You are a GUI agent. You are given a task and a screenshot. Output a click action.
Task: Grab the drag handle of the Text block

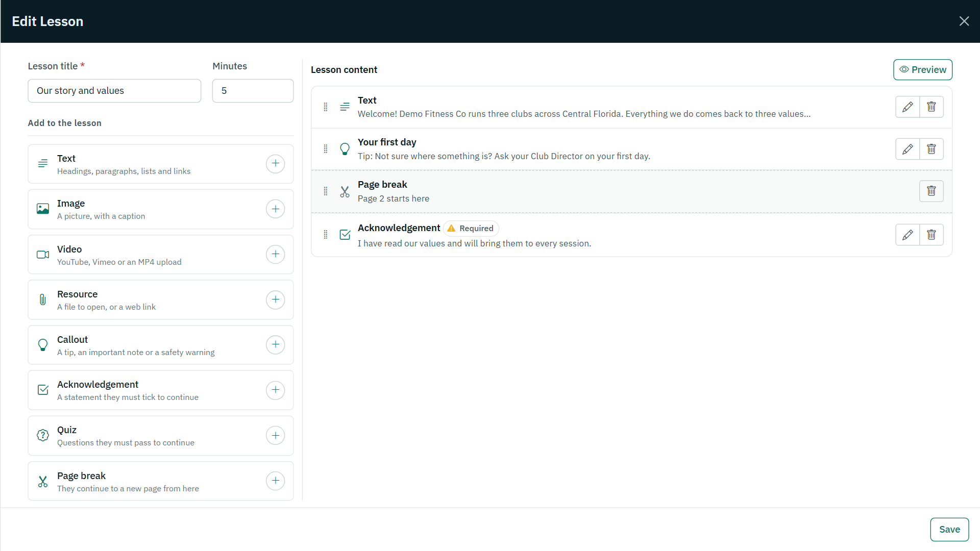[x=326, y=107]
